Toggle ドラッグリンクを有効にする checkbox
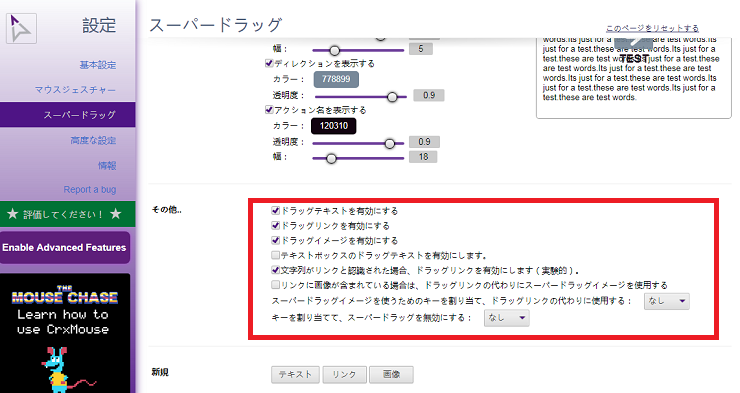This screenshot has height=393, width=740. [x=276, y=226]
